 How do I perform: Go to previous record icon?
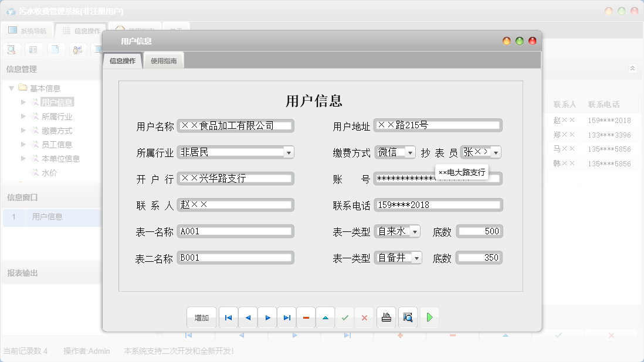(x=248, y=317)
